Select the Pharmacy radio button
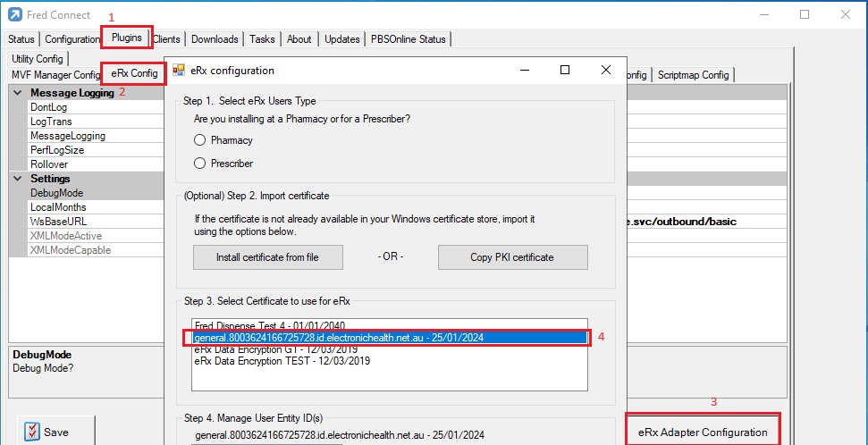This screenshot has width=868, height=445. pos(200,140)
